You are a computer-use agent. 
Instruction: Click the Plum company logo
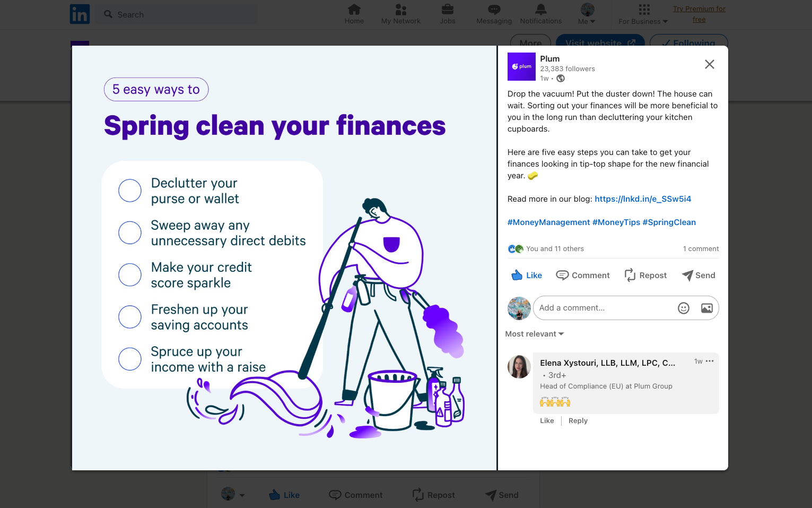[x=521, y=66]
